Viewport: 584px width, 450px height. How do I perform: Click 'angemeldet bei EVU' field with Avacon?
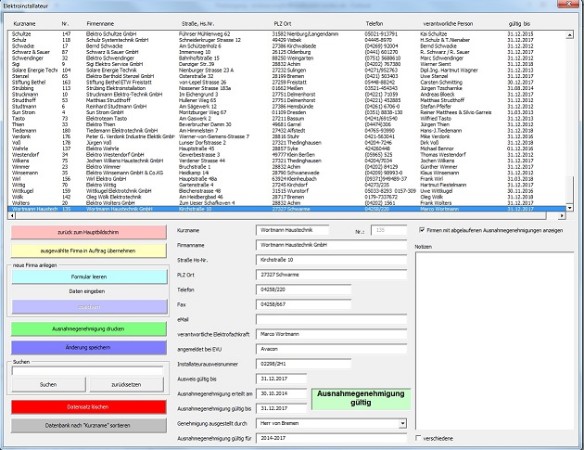[331, 349]
